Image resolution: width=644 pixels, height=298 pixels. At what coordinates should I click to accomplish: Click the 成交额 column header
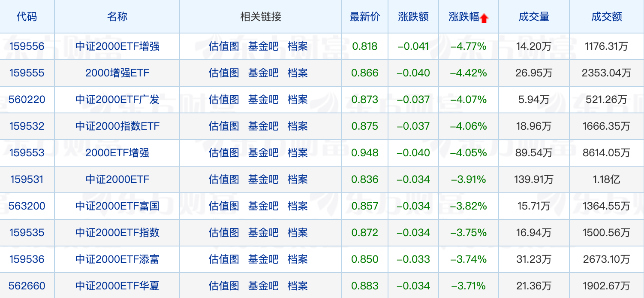[x=607, y=17]
